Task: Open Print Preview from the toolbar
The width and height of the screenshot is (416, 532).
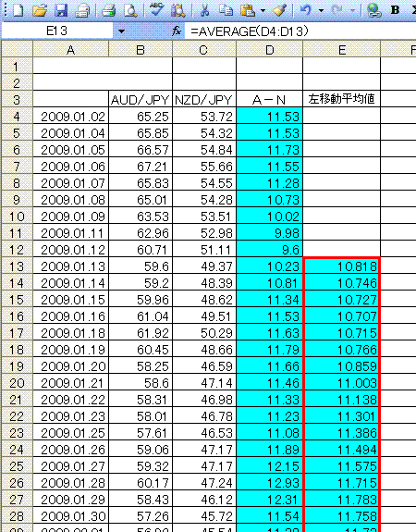Action: click(x=130, y=10)
